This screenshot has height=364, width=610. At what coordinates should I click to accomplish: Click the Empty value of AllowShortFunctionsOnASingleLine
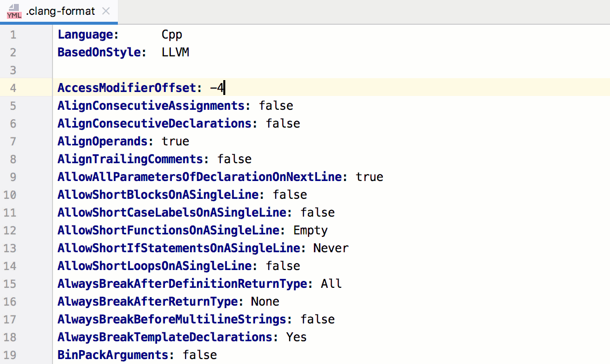point(310,230)
